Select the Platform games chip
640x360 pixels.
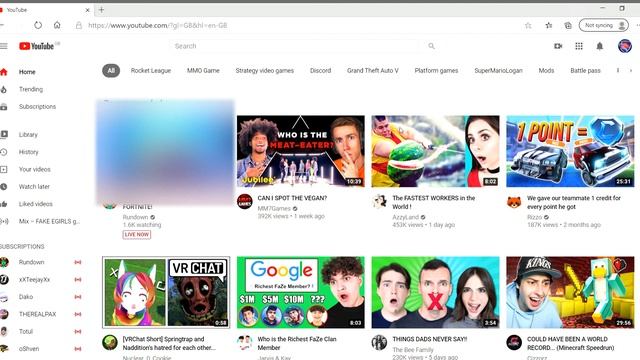436,71
